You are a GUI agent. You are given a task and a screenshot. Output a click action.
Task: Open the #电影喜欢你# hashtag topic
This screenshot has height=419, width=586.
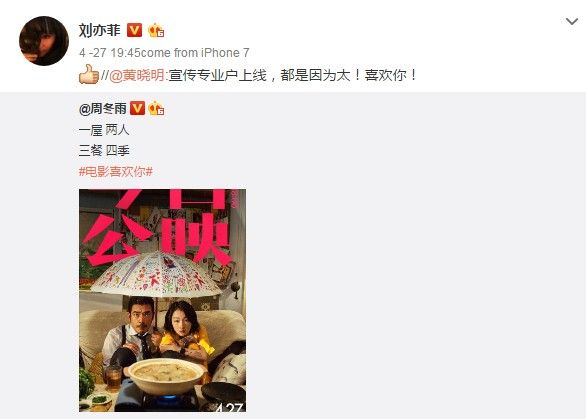115,172
